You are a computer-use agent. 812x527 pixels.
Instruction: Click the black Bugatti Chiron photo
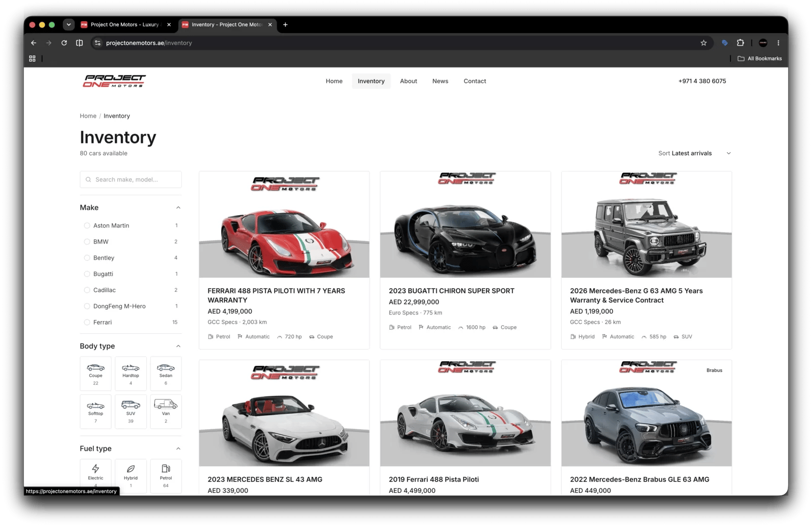[465, 225]
